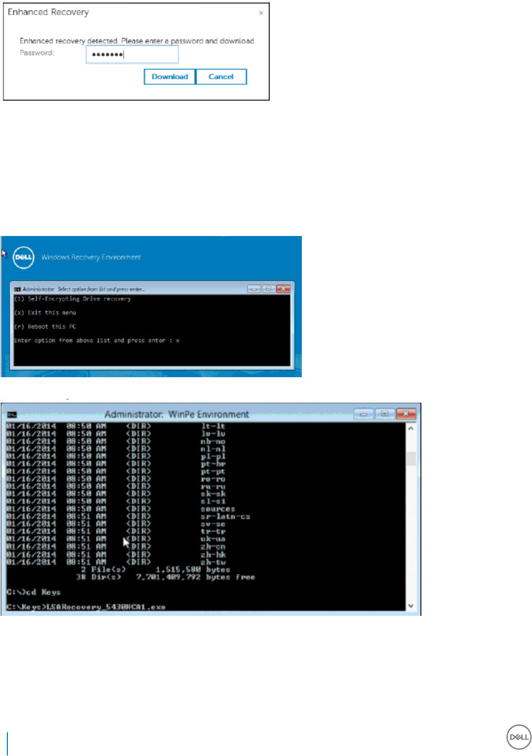
Task: Close the WinPe Environment window
Action: [x=406, y=414]
